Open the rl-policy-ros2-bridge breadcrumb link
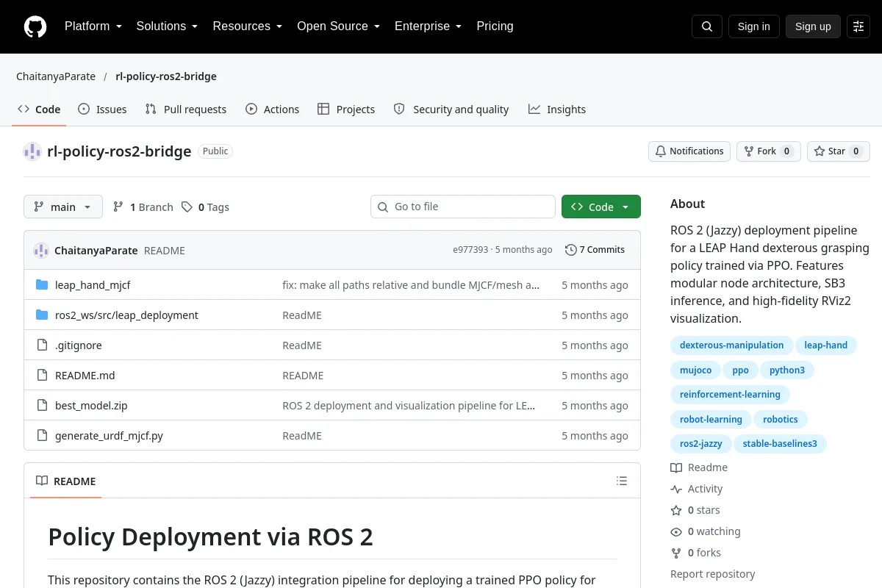The image size is (882, 588). click(166, 76)
